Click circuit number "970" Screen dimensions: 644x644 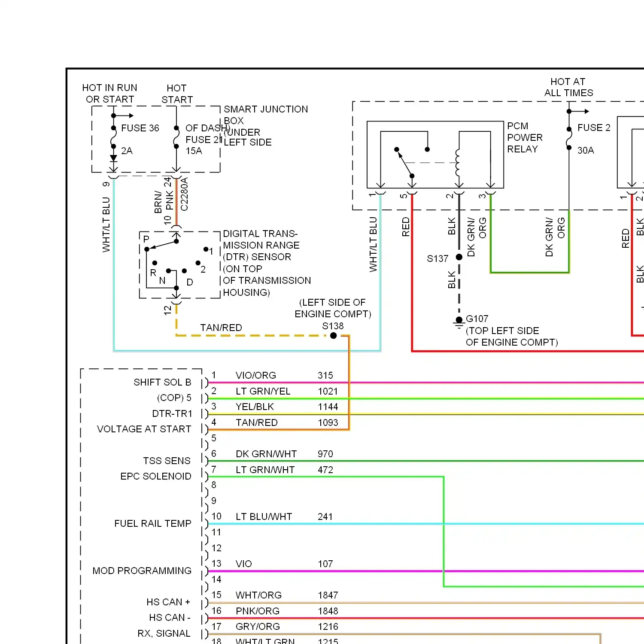click(x=325, y=454)
